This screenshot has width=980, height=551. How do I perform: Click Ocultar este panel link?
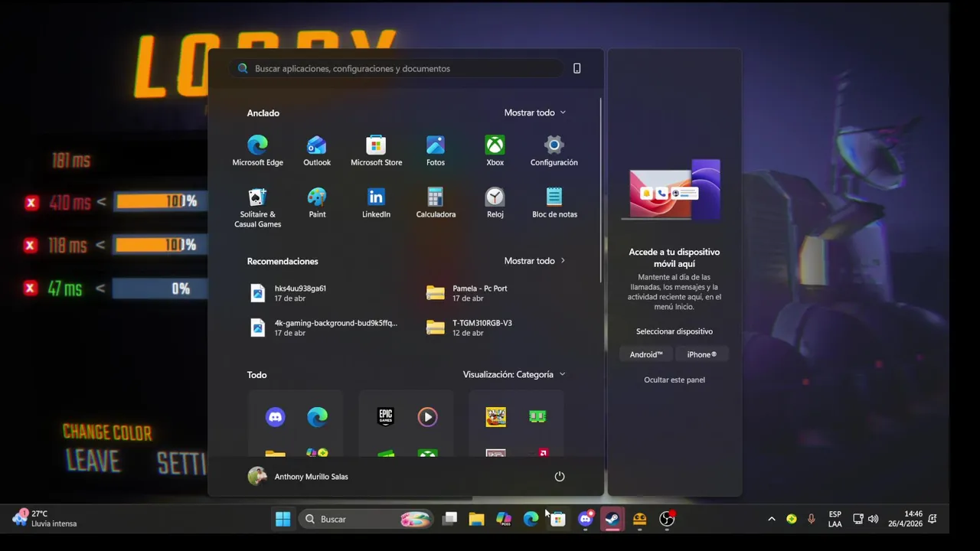pyautogui.click(x=675, y=380)
